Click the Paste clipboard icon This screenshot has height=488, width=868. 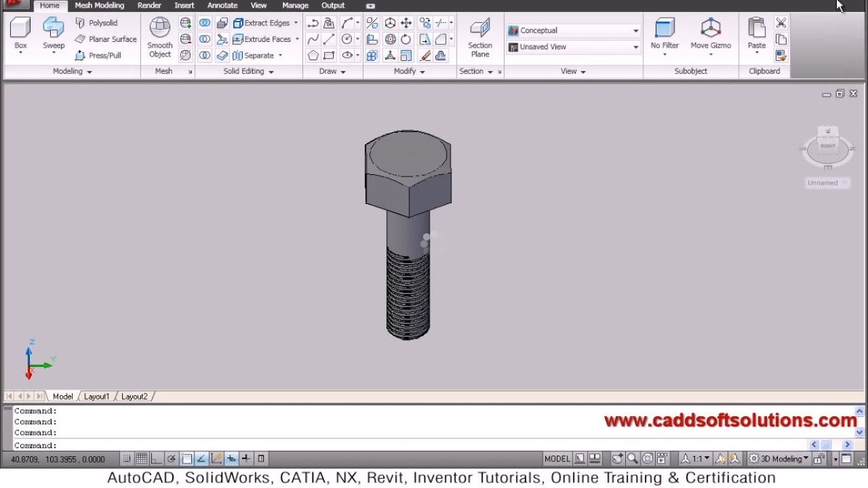click(x=757, y=34)
